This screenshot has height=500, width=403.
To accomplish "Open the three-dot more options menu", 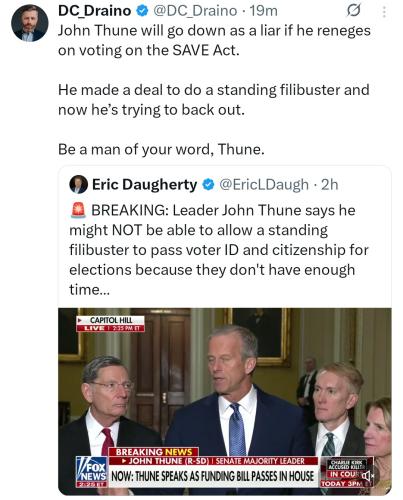I will pyautogui.click(x=384, y=12).
